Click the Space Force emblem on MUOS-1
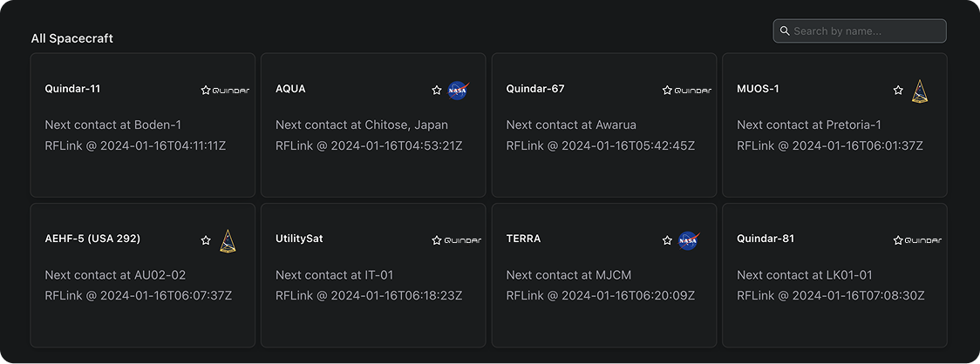 (919, 91)
